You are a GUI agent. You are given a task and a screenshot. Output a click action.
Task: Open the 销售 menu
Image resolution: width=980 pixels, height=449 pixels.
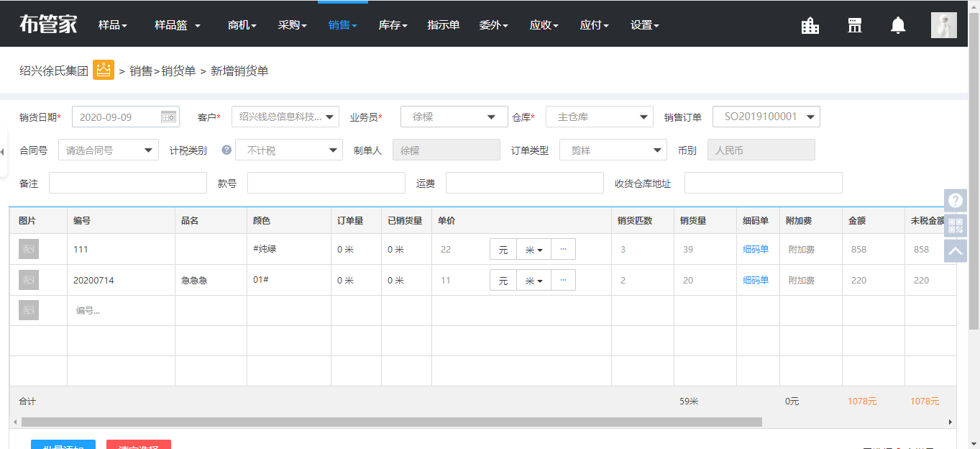coord(343,25)
